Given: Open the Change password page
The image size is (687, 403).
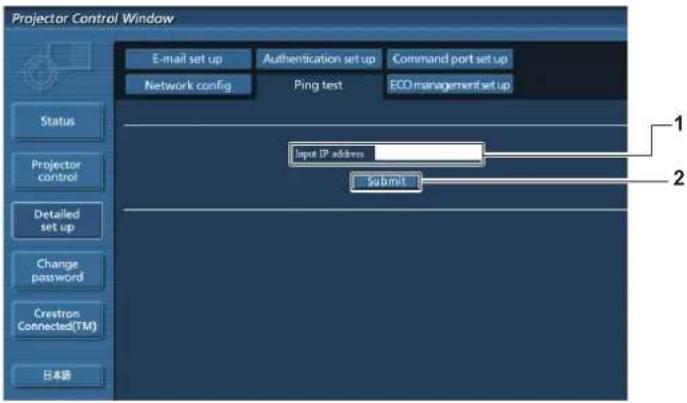Looking at the screenshot, I should coord(58,270).
